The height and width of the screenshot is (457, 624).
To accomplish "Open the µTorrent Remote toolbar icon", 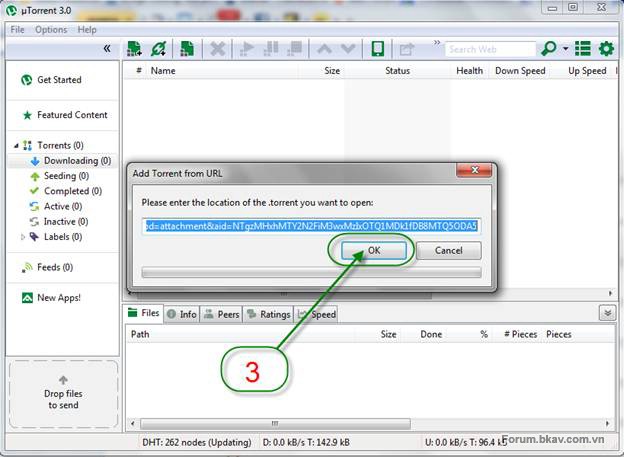I will tap(377, 48).
